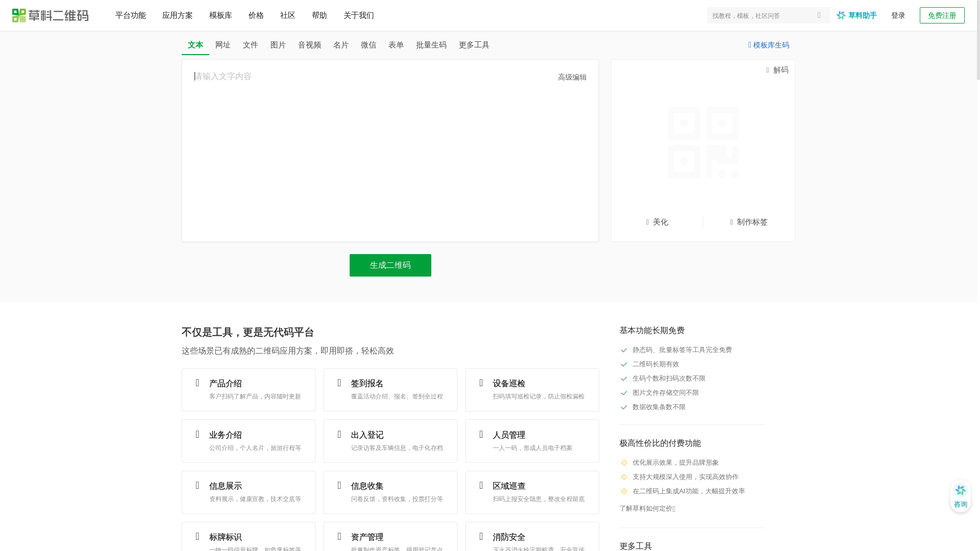Open the 咨询 floating chat button
Screen dimensions: 980x551
pyautogui.click(x=960, y=496)
